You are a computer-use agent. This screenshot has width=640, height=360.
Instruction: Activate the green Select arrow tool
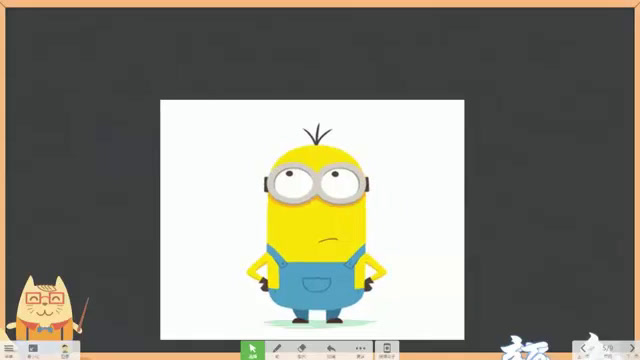252,350
